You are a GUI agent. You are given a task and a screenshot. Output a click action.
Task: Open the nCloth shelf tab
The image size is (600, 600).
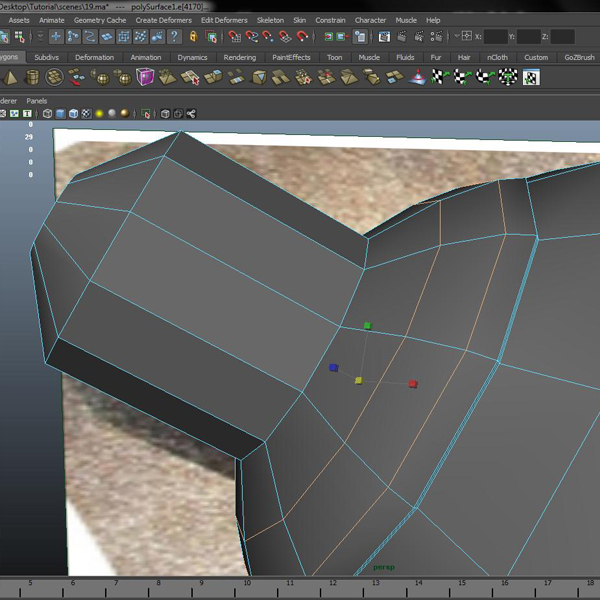(497, 57)
